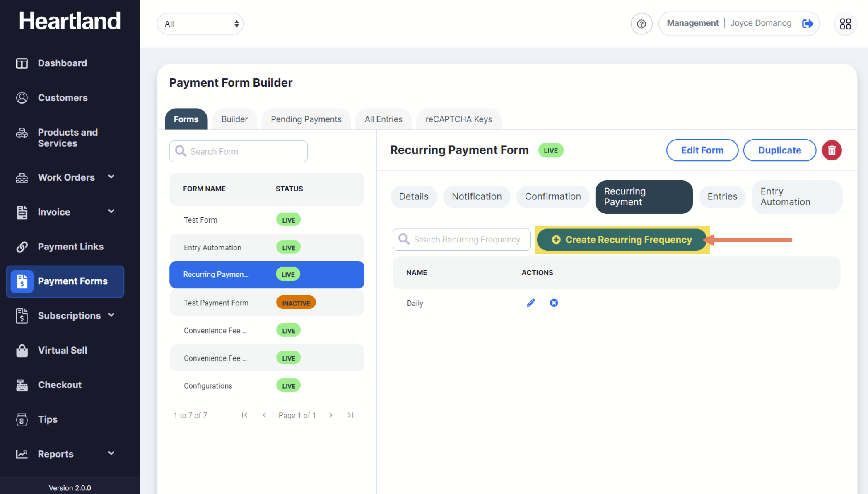Click the red trash delete form icon
Viewport: 868px width, 494px height.
pyautogui.click(x=832, y=150)
